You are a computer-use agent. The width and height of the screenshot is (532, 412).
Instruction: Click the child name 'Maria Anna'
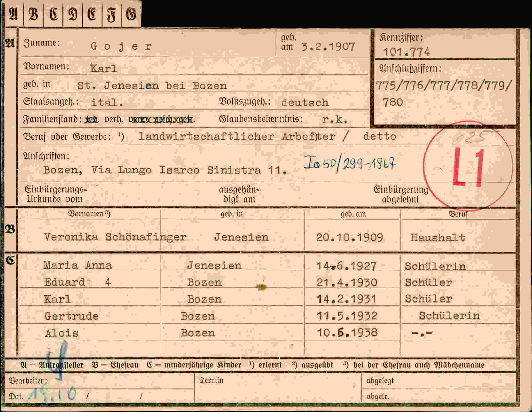pos(77,265)
